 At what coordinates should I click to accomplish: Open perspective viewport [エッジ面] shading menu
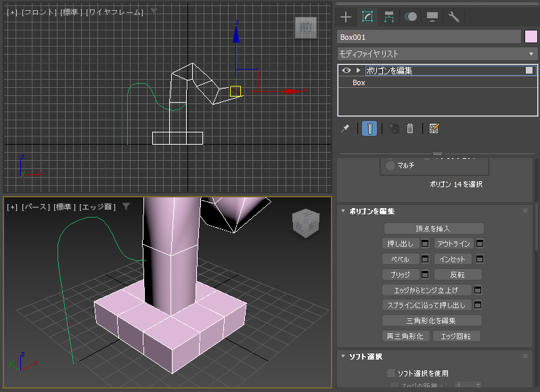(x=97, y=207)
